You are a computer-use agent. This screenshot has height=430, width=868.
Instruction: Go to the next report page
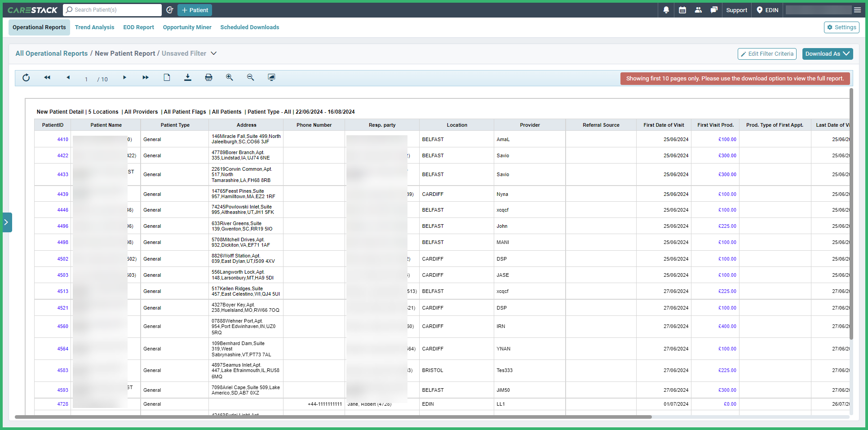click(x=124, y=77)
